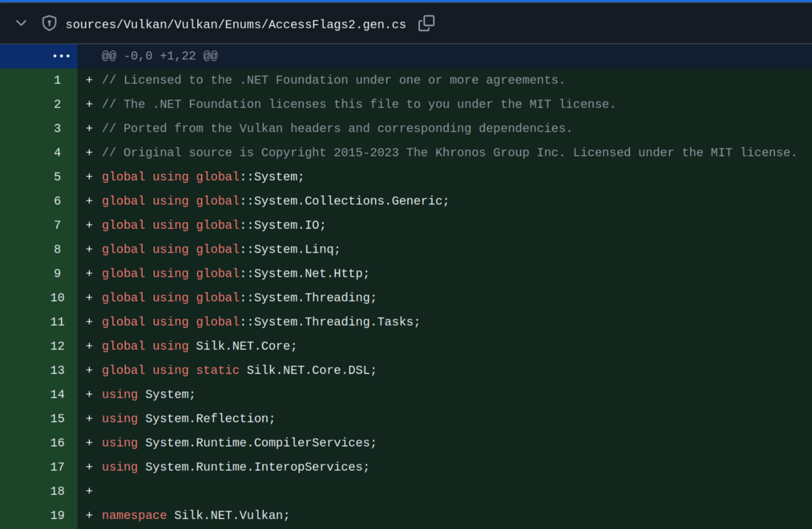
Task: Select line number 1
Action: point(57,80)
